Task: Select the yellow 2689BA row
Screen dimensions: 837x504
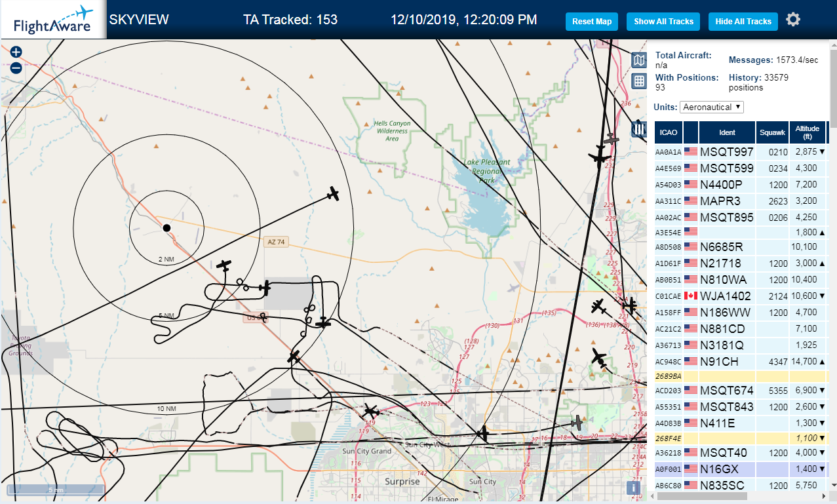Action: pos(741,376)
